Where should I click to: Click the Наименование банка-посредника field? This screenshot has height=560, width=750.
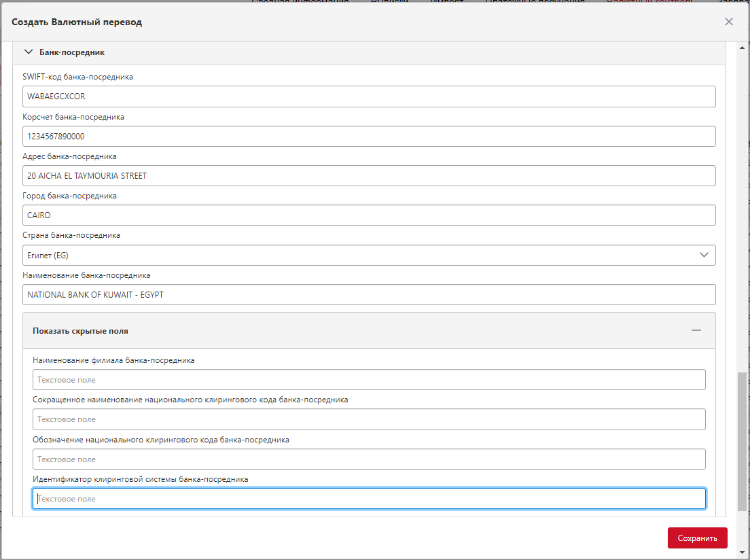pyautogui.click(x=369, y=295)
